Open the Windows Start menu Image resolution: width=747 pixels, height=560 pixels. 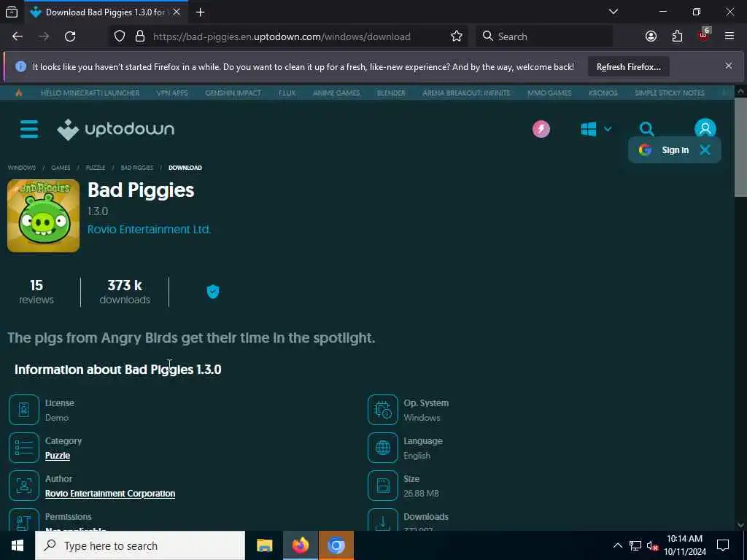tap(18, 545)
